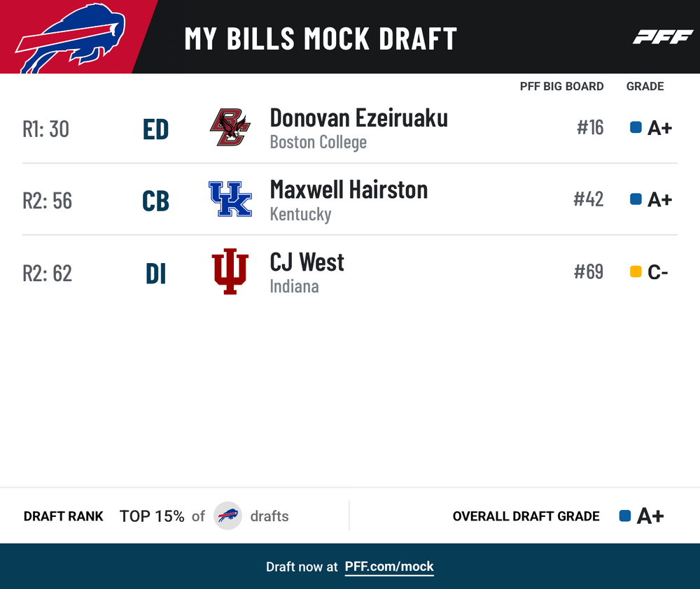Click the blue swatch beside Ezeiruaku's A+

coord(636,127)
